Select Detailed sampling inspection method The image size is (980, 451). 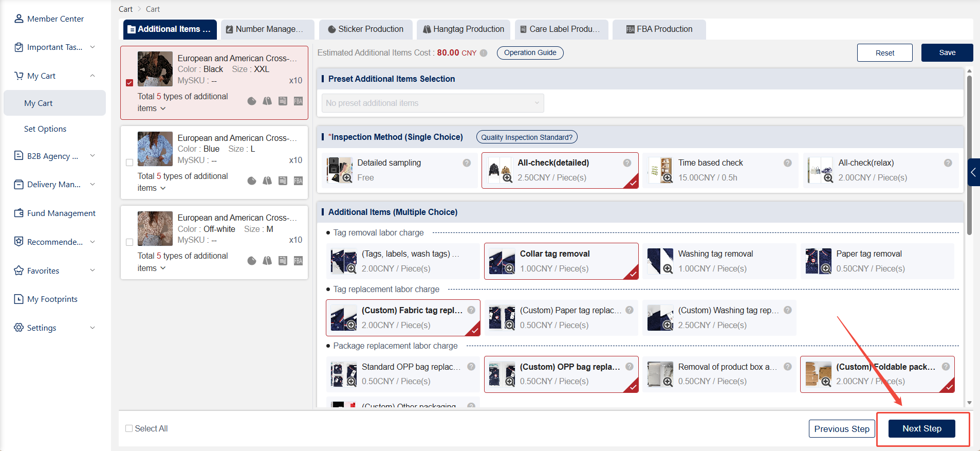(x=400, y=170)
